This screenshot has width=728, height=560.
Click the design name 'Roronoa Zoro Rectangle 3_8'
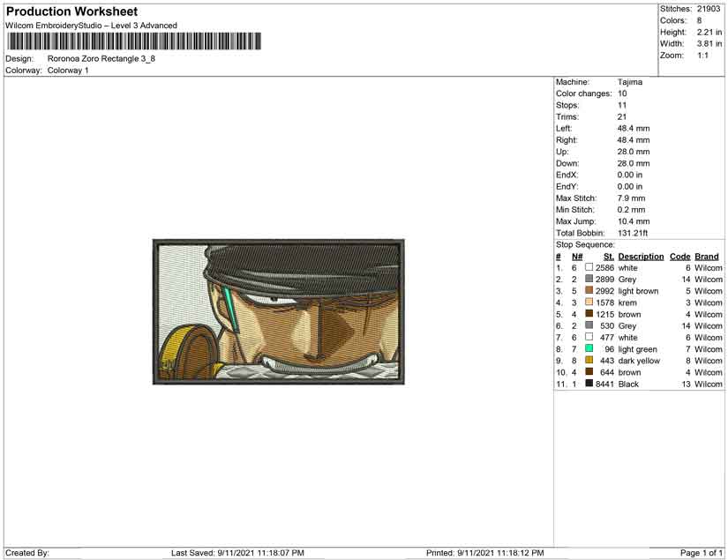(101, 59)
